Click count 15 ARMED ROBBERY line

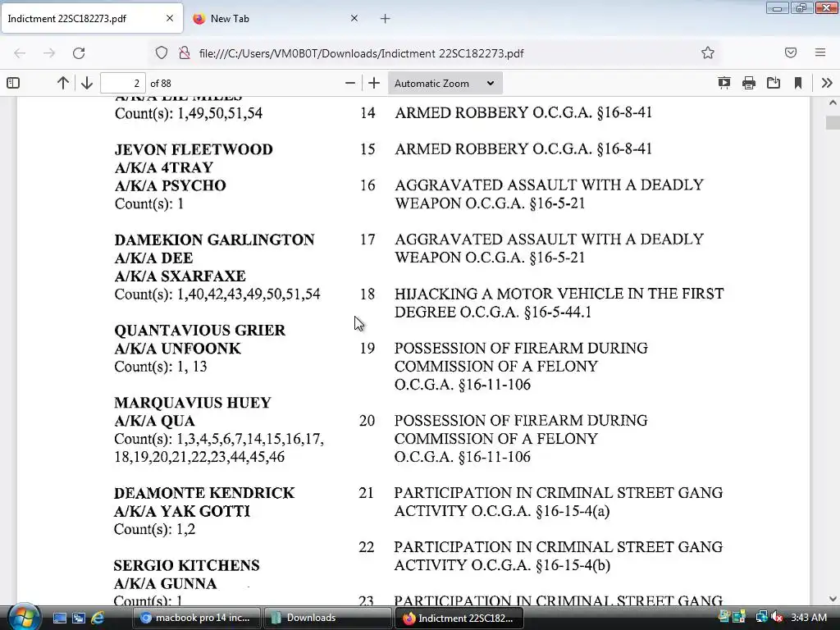click(x=523, y=148)
